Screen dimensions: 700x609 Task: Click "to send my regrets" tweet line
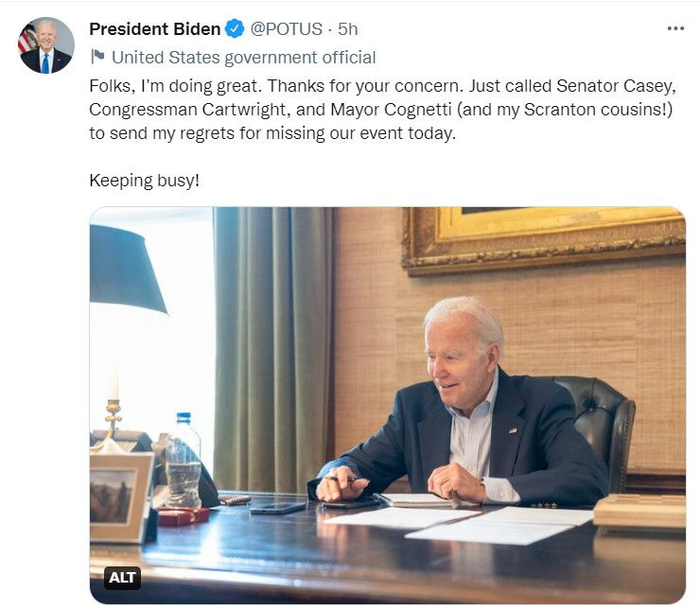(272, 133)
